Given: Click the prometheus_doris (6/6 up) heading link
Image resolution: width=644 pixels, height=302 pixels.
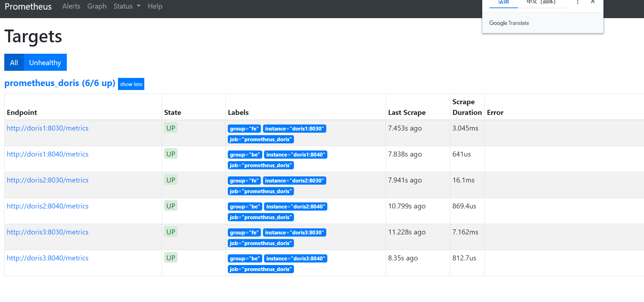Looking at the screenshot, I should pos(60,83).
